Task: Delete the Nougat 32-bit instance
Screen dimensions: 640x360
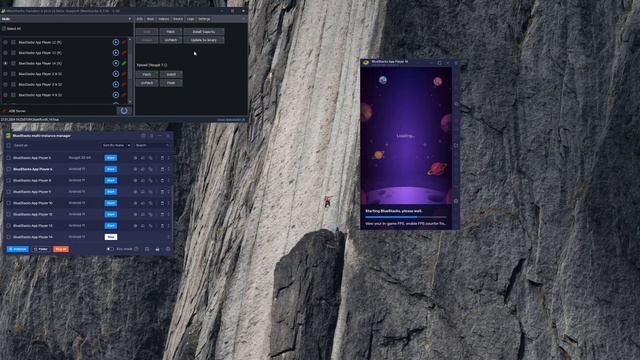Action: coord(162,158)
